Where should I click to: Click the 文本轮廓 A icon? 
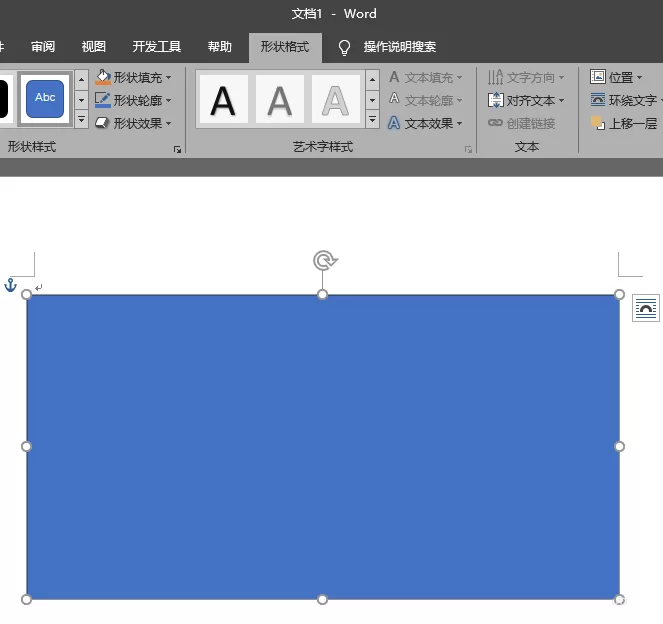pyautogui.click(x=394, y=99)
